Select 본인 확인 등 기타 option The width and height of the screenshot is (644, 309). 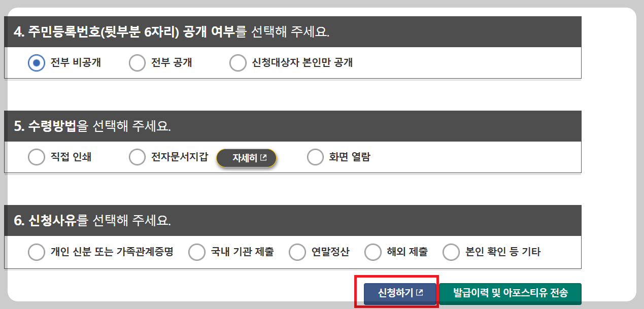[x=451, y=252]
